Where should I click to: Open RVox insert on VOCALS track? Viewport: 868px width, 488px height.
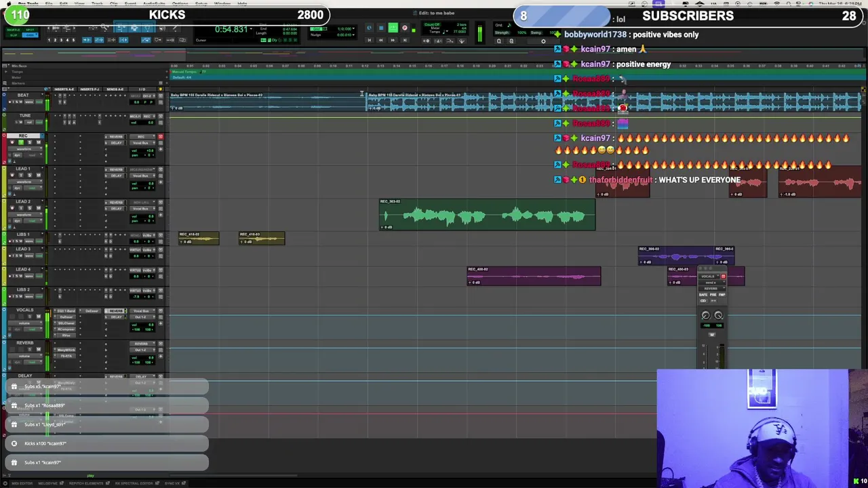(65, 335)
